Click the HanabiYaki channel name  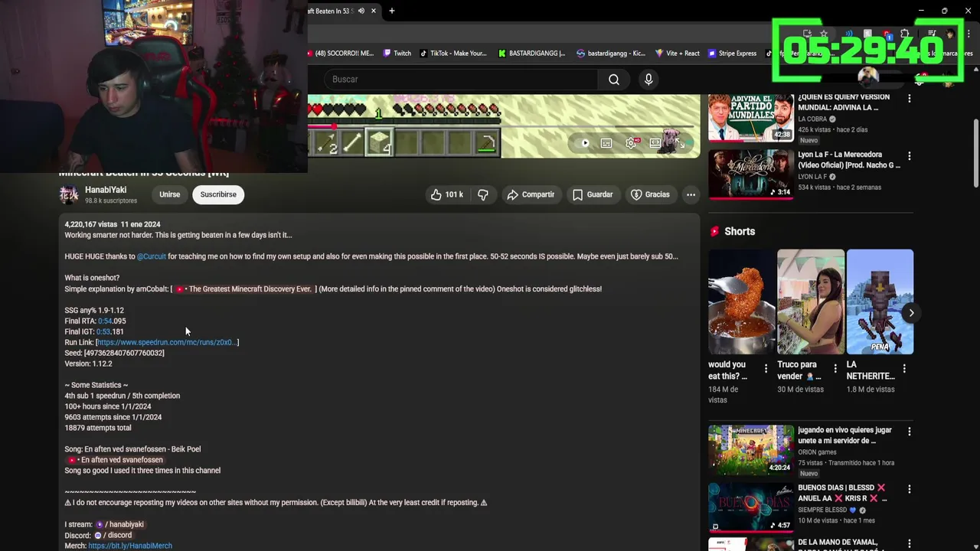tap(106, 190)
